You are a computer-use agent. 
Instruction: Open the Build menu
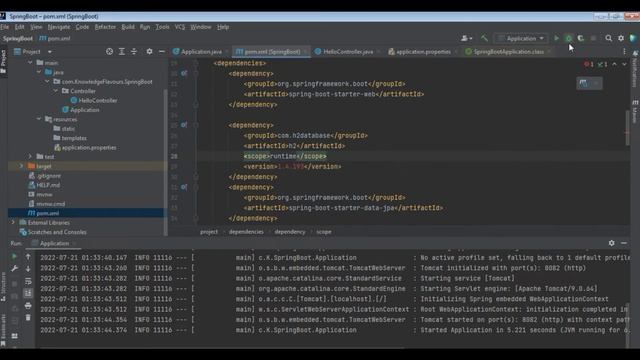pyautogui.click(x=128, y=27)
